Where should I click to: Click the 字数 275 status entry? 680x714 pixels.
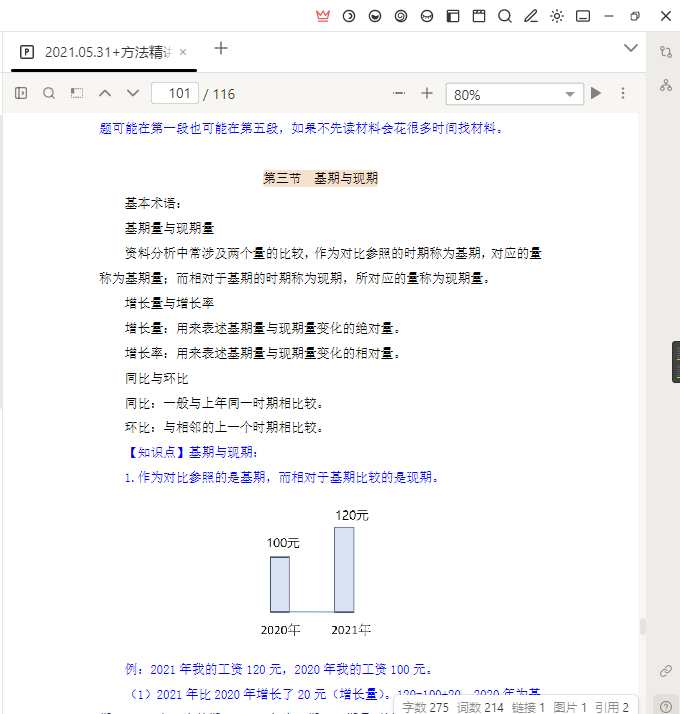point(425,707)
